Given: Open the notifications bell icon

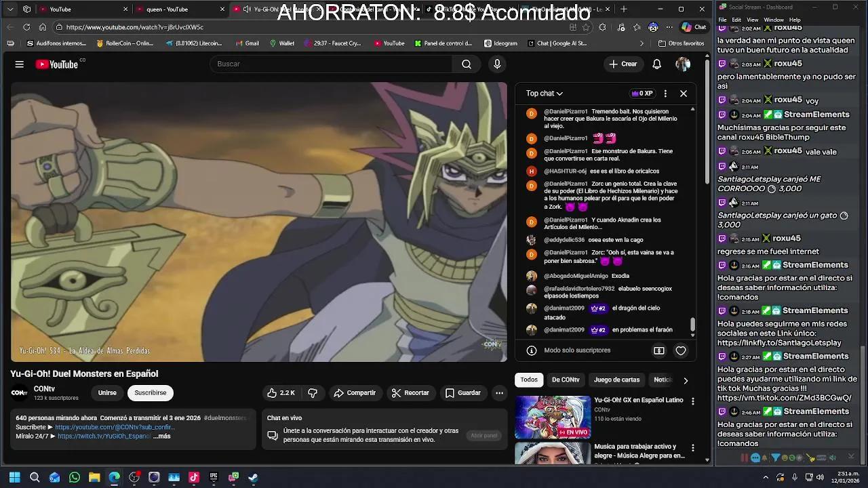Looking at the screenshot, I should tap(656, 63).
